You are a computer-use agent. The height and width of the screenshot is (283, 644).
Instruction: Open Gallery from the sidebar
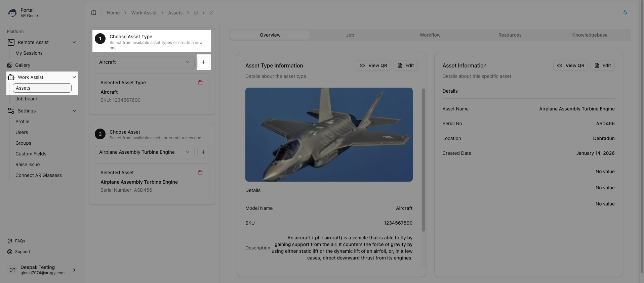(23, 65)
